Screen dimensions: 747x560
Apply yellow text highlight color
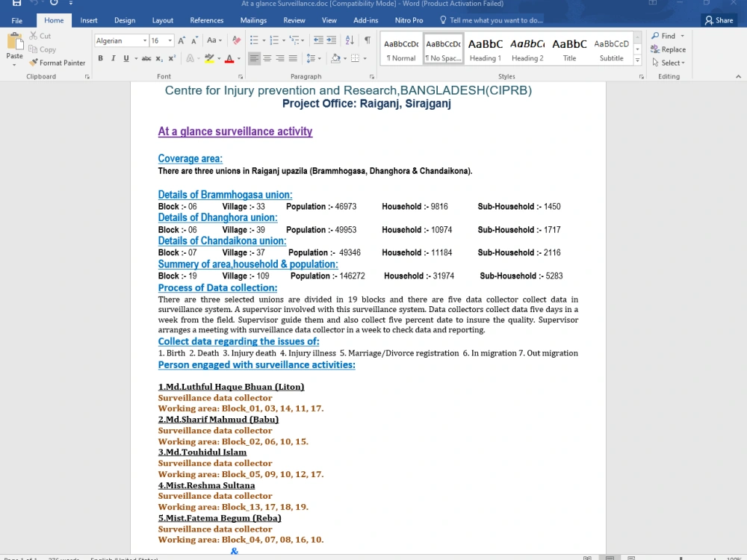208,58
